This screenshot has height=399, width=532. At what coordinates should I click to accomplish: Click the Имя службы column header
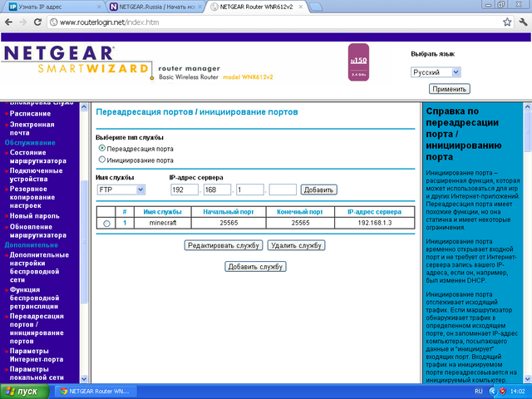pos(162,212)
